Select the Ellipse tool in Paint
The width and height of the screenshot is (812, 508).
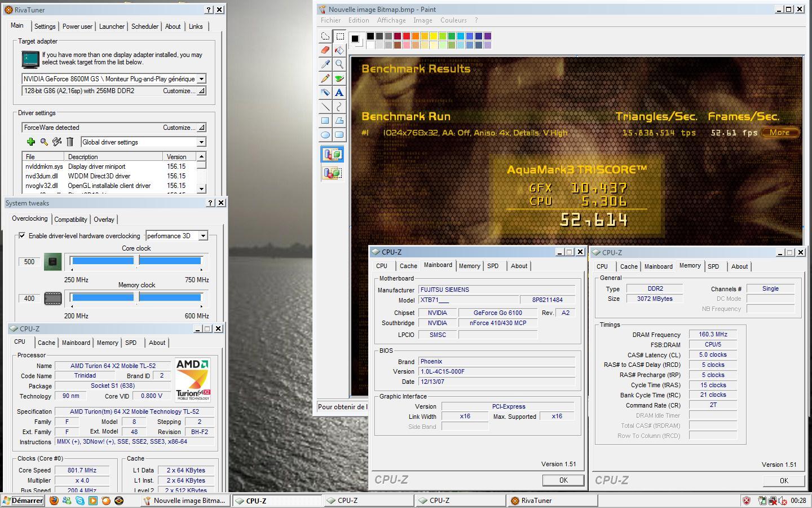[x=325, y=134]
